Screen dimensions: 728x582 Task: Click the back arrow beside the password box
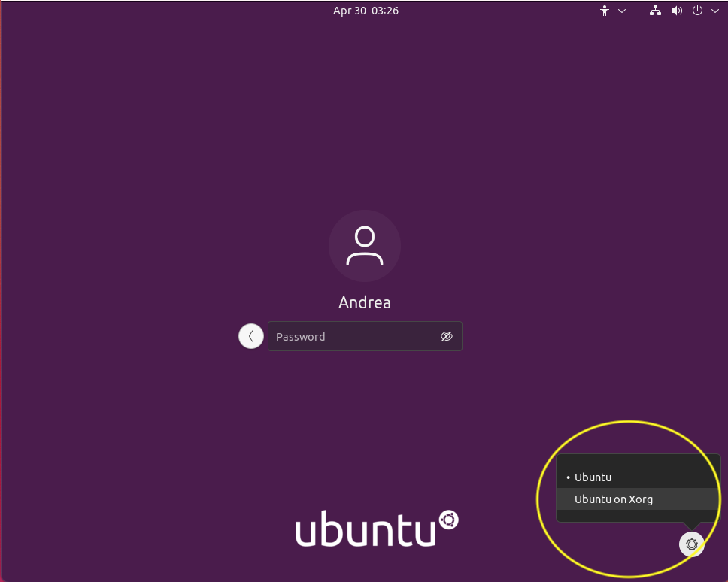[250, 336]
